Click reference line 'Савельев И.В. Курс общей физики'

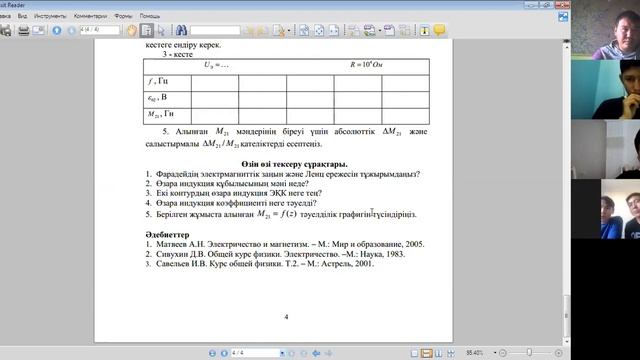pyautogui.click(x=220, y=264)
